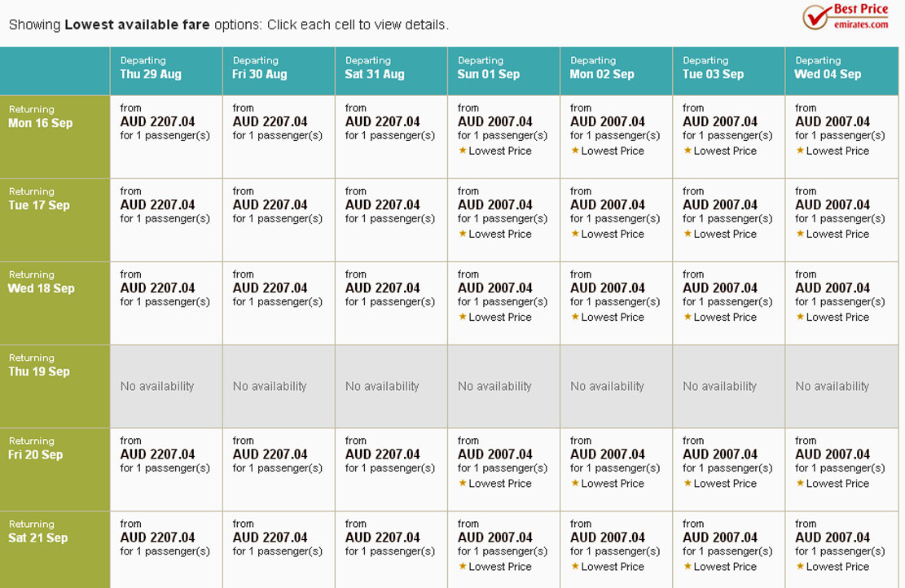Image resolution: width=905 pixels, height=588 pixels.
Task: Click the Lowest Price star for Tue 03 Sep, Fri 20 Sep
Action: [x=688, y=483]
